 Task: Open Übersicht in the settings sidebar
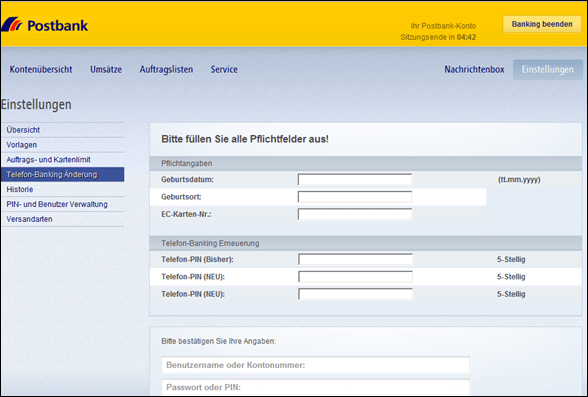coord(63,130)
